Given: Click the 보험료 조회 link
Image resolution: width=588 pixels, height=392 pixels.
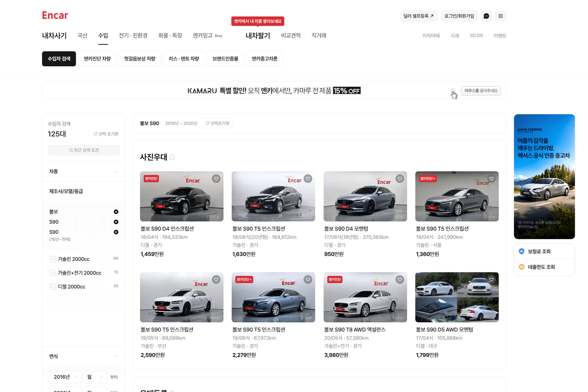Looking at the screenshot, I should 539,251.
